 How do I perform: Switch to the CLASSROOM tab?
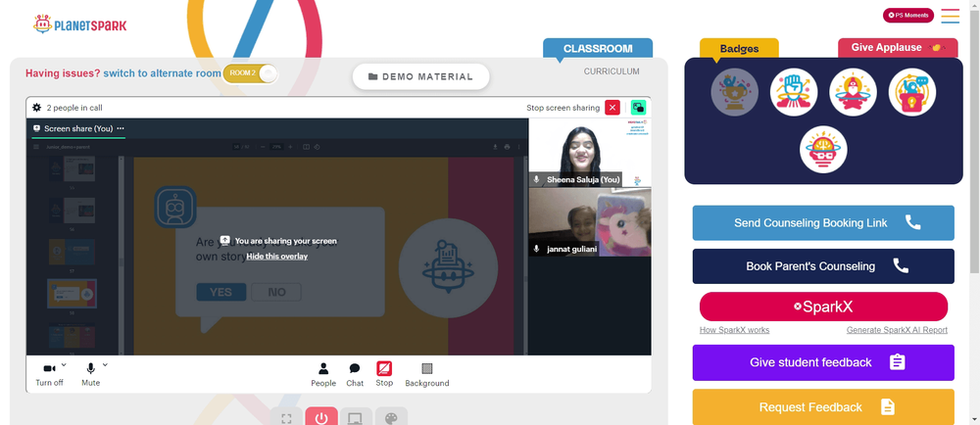(598, 49)
